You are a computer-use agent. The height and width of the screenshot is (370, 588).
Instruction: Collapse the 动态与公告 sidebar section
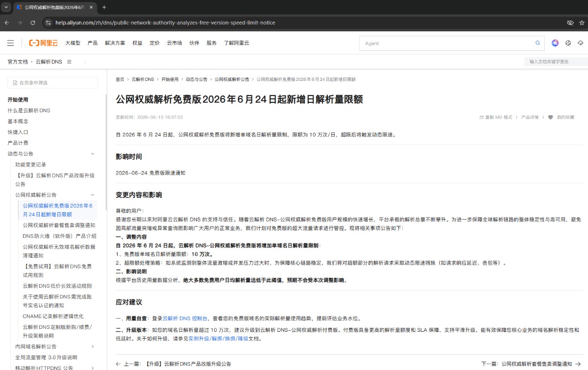click(93, 154)
